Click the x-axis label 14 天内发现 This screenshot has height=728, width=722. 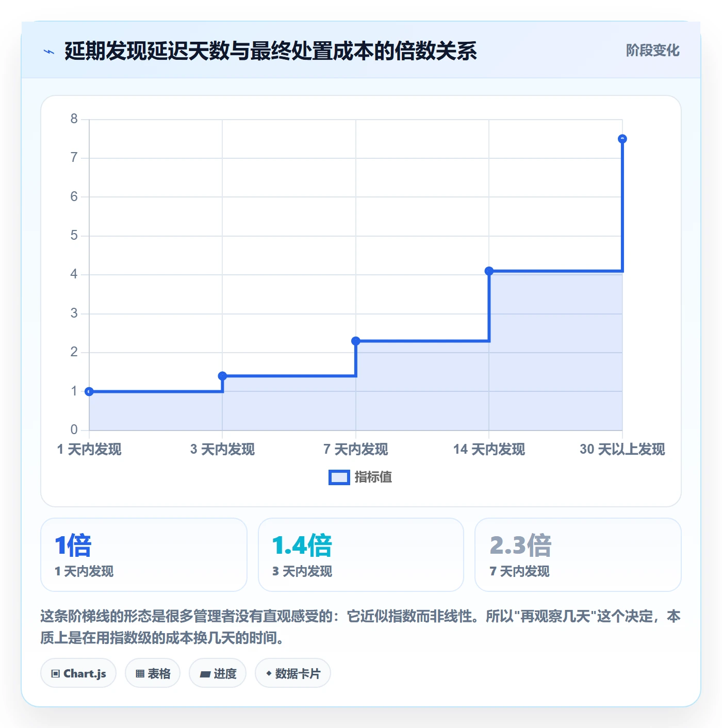point(489,449)
